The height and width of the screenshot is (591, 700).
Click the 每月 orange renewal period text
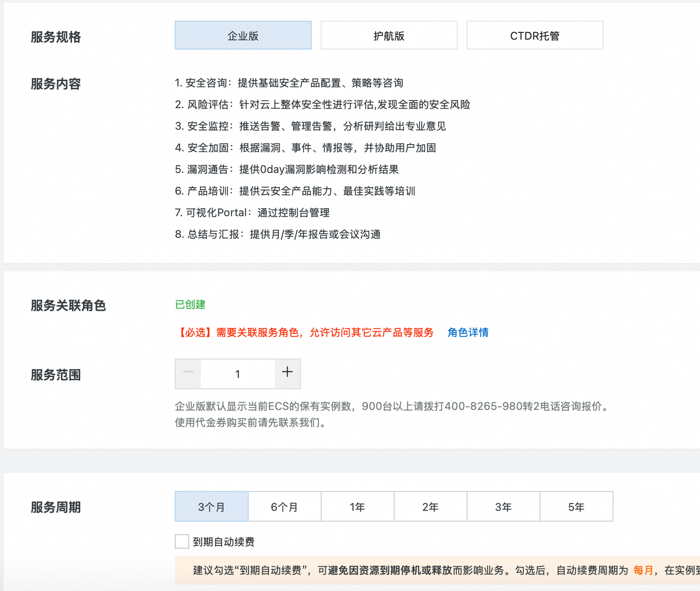click(643, 570)
